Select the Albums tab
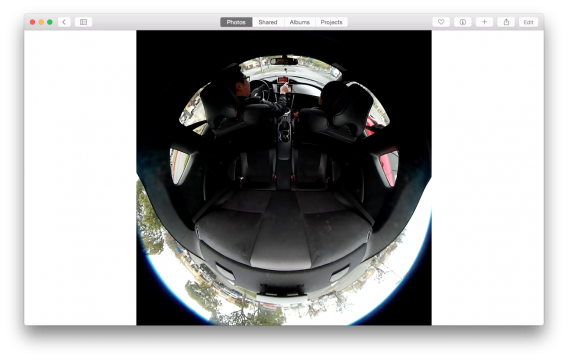The width and height of the screenshot is (568, 360). click(300, 22)
